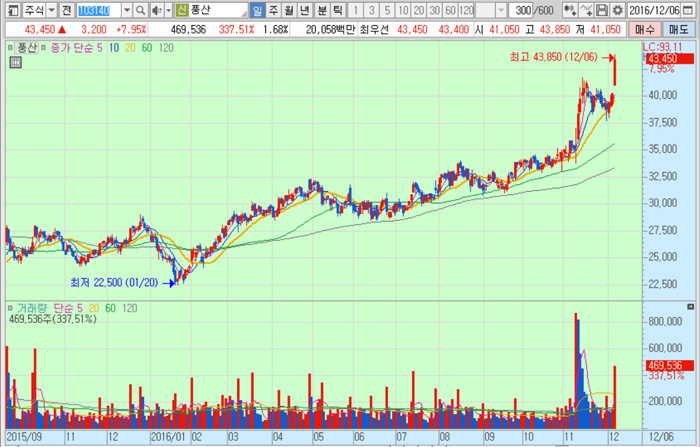Screen dimensions: 700x447
Task: Expand the 주식 market type dropdown
Action: click(x=50, y=10)
